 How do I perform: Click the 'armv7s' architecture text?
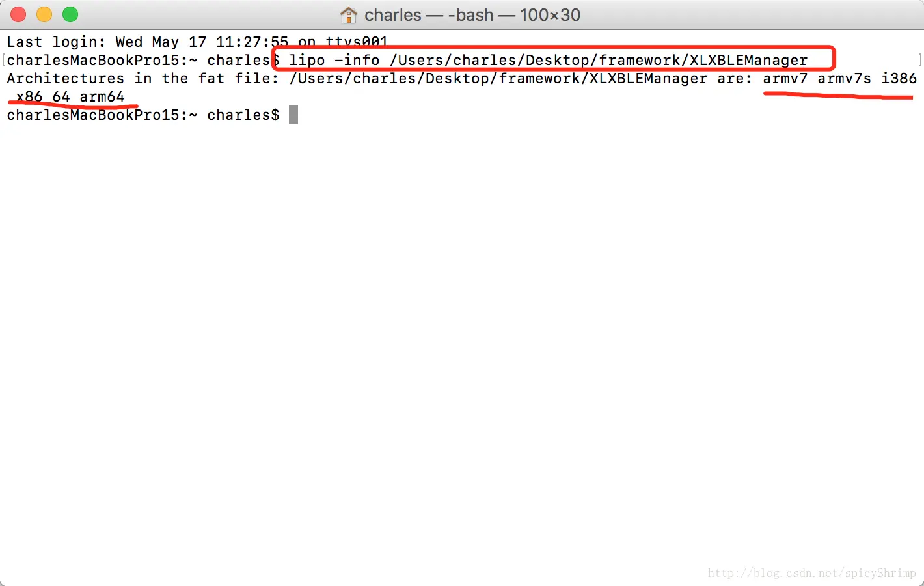pyautogui.click(x=845, y=78)
